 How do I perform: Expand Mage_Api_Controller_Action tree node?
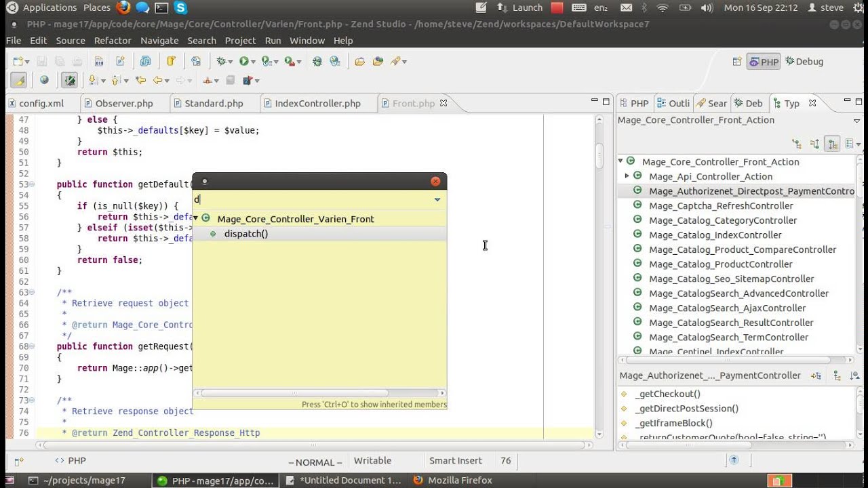coord(627,176)
